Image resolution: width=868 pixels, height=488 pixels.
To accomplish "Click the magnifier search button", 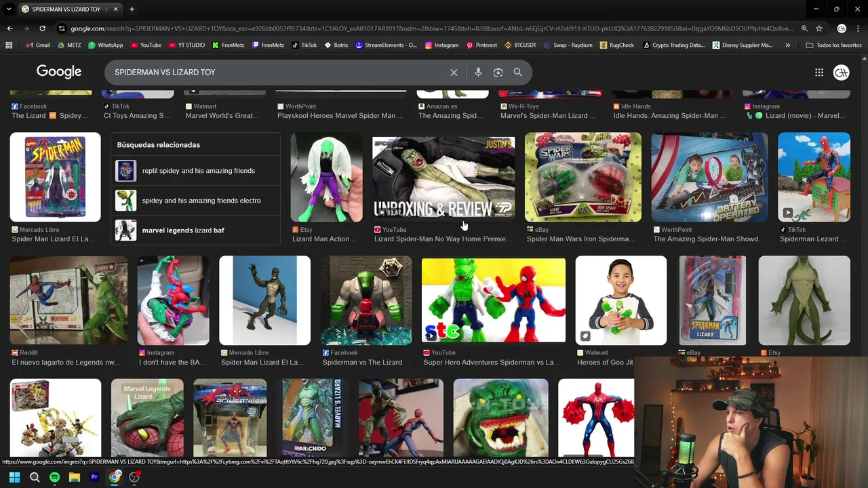I will [517, 73].
